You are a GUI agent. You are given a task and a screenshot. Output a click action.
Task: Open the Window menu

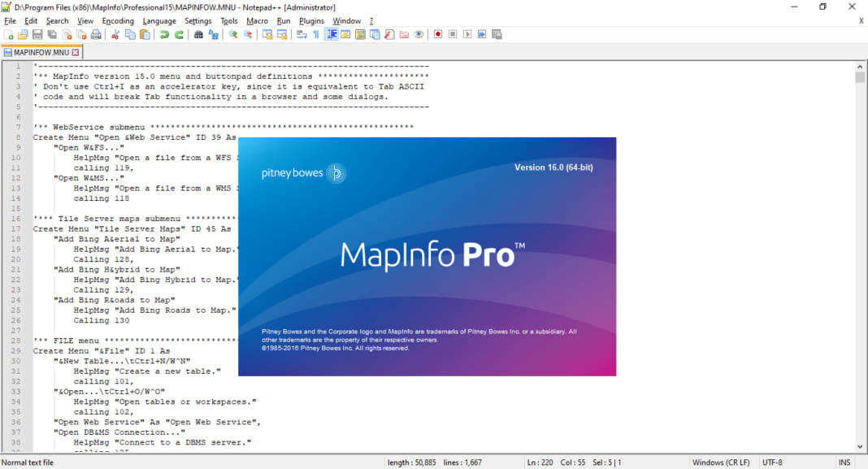[x=346, y=21]
